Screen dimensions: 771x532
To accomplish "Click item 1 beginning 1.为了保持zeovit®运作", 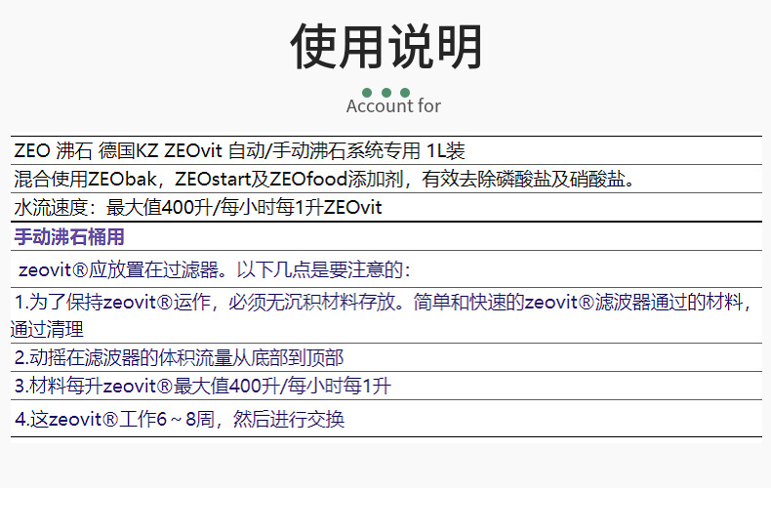I will [386, 315].
